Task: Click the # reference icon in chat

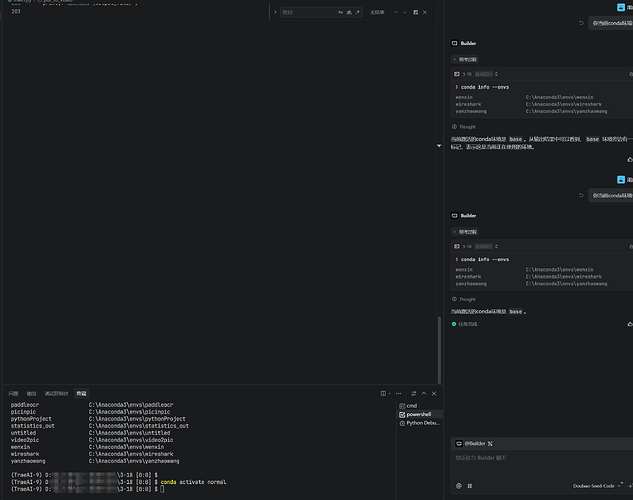Action: point(470,486)
